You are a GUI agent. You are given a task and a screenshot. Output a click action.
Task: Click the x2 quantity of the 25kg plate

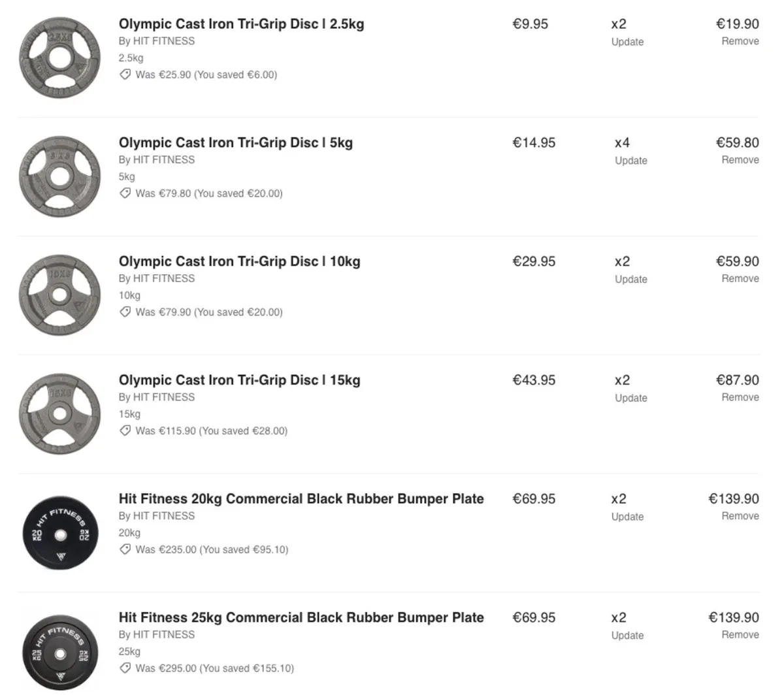(619, 618)
